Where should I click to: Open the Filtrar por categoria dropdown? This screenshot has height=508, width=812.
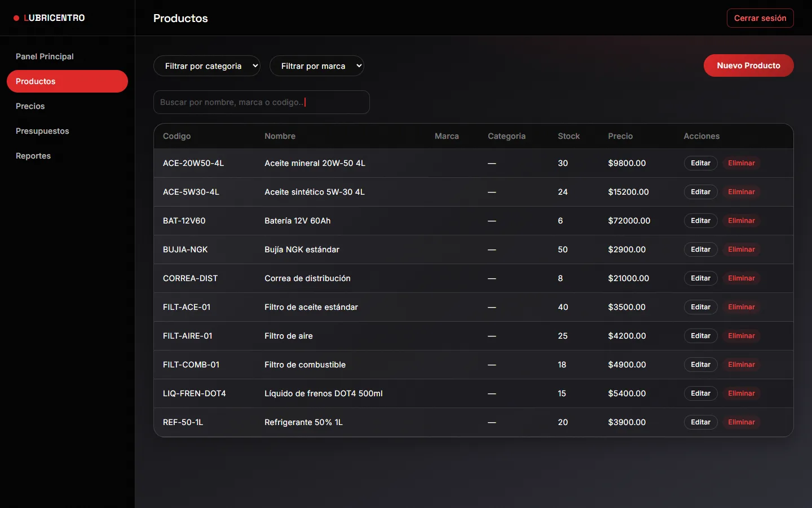click(207, 66)
